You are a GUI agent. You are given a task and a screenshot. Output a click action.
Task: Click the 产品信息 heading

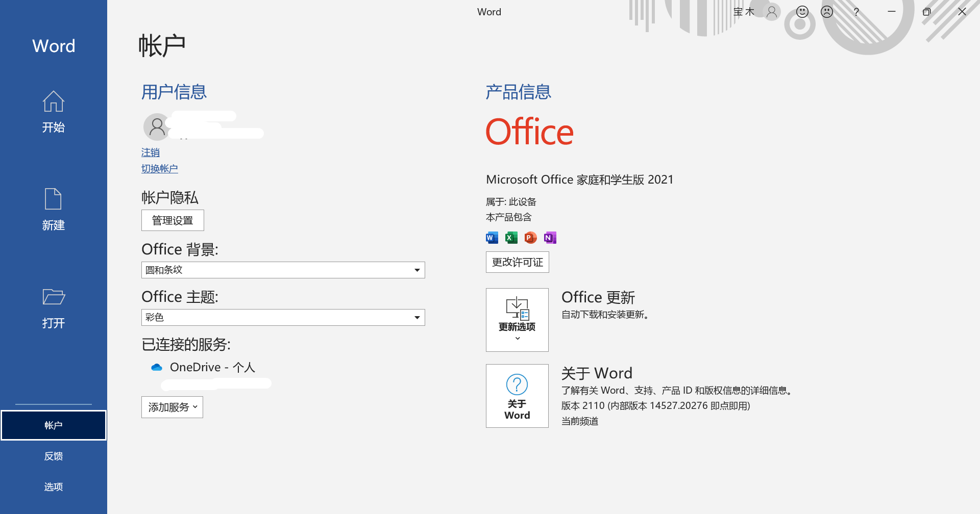tap(518, 92)
